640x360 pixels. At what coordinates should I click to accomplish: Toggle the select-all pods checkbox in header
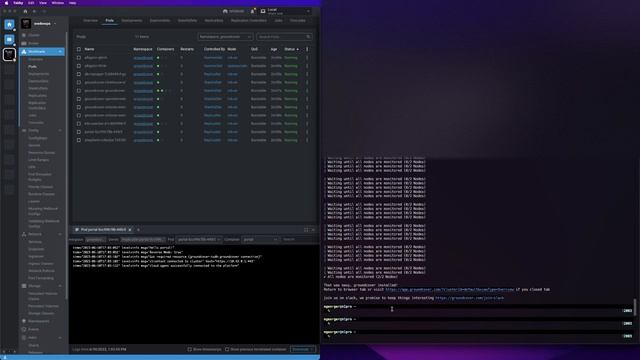[79, 49]
